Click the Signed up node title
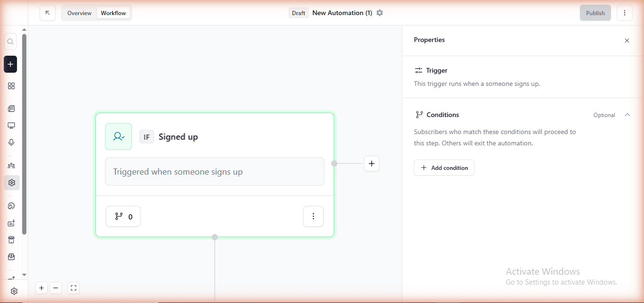644x303 pixels. pos(178,137)
